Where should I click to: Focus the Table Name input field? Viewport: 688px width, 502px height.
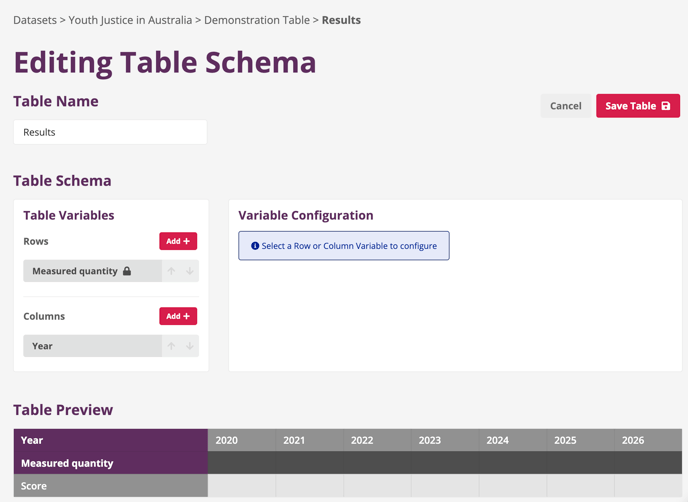pyautogui.click(x=110, y=132)
